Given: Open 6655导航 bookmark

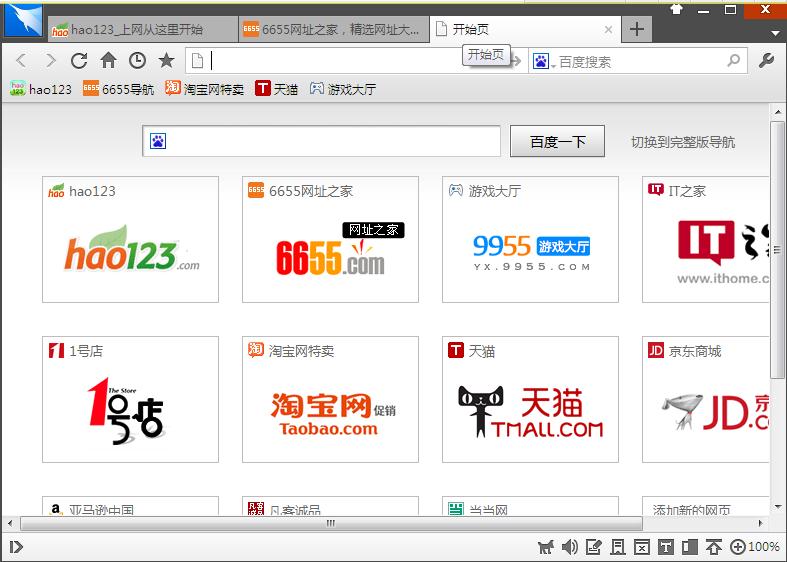Looking at the screenshot, I should click(x=118, y=89).
